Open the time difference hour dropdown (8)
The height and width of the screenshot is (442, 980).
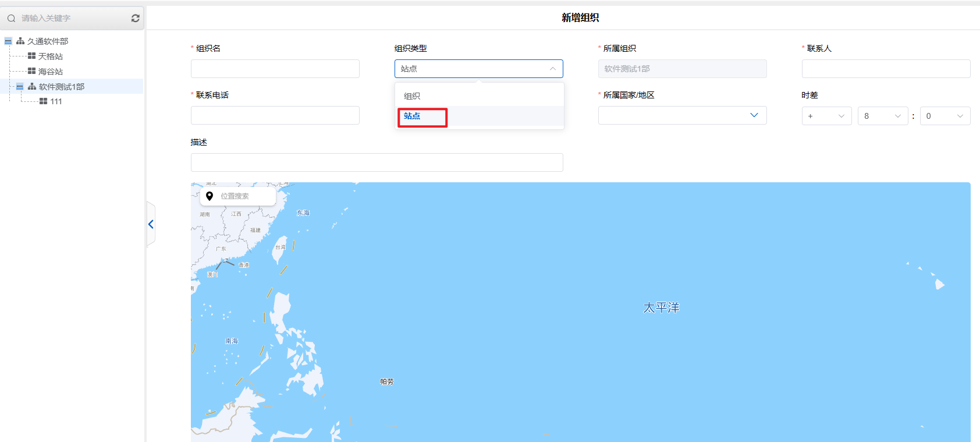883,116
